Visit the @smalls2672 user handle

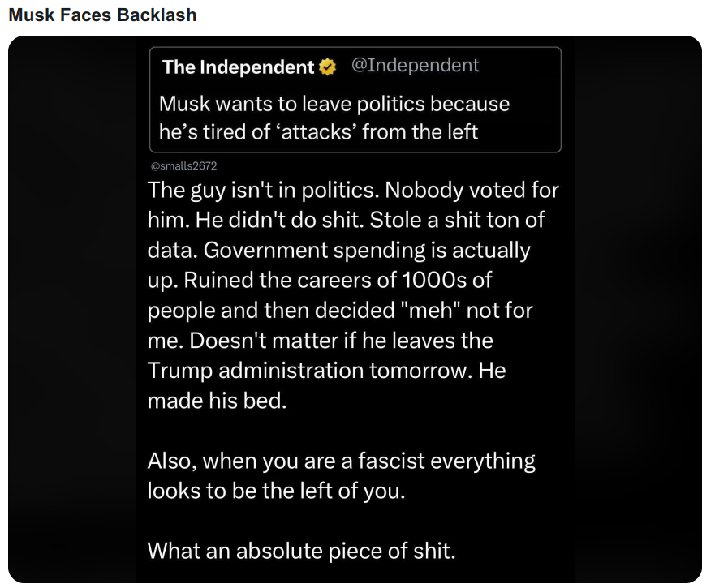183,166
